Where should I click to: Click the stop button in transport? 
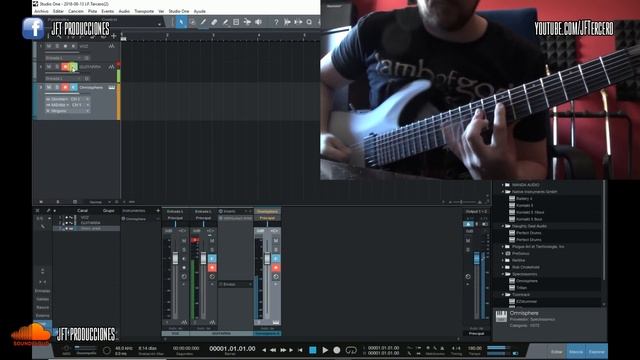point(313,350)
